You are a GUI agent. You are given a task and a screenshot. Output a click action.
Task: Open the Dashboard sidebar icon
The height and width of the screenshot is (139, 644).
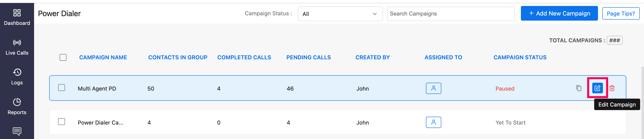click(x=17, y=13)
